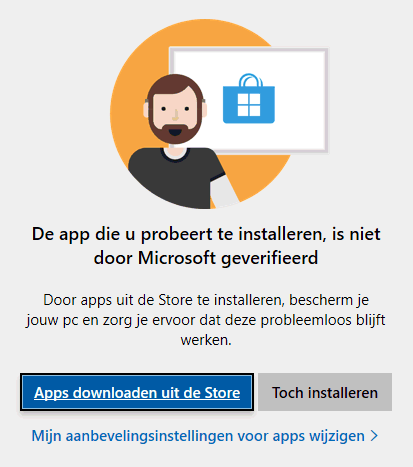Viewport: 413px width, 467px height.
Task: Click the man's brown beard
Action: 175,132
